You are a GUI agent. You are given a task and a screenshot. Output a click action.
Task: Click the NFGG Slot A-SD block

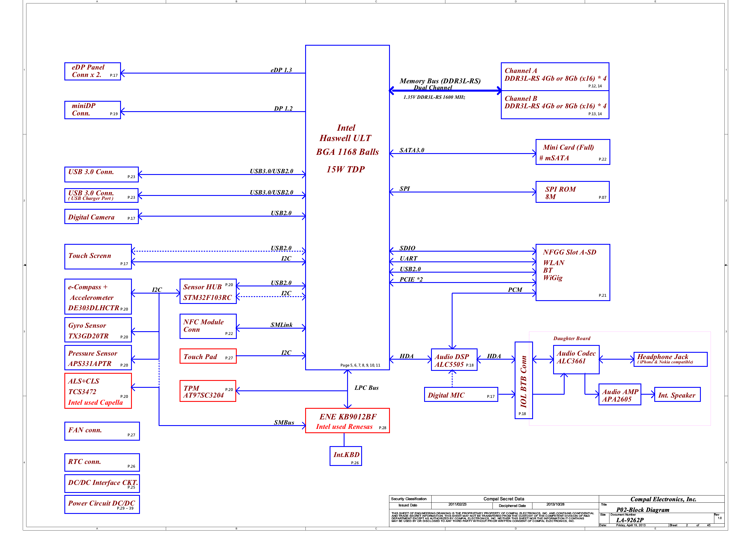click(x=572, y=272)
